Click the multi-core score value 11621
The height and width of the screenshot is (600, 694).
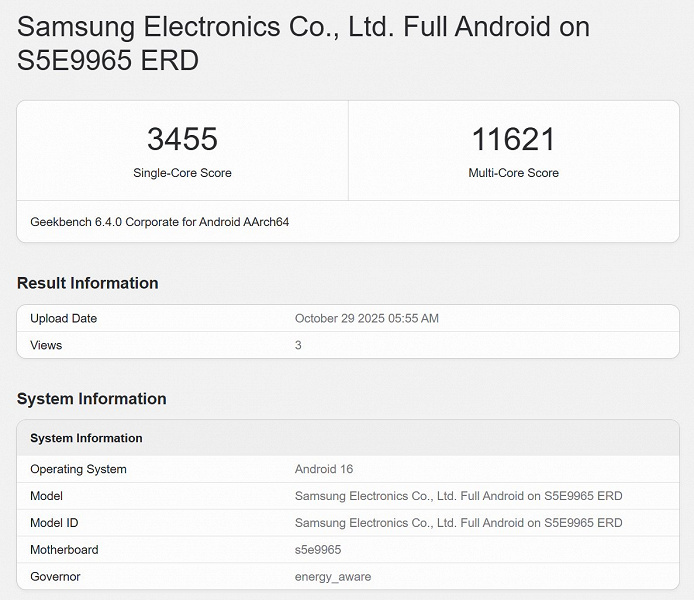pos(513,139)
